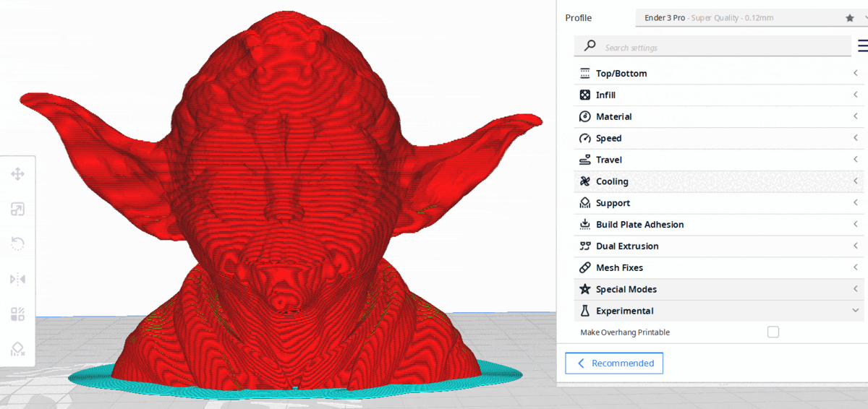The width and height of the screenshot is (868, 409).
Task: Select the Move tool in left toolbar
Action: [x=18, y=174]
